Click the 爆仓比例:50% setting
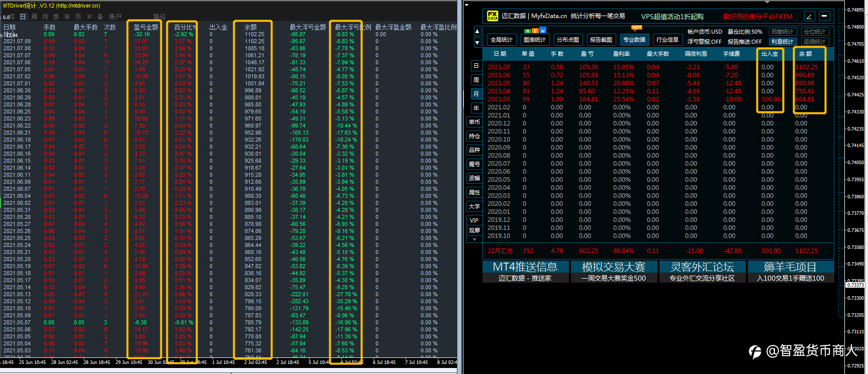 tap(745, 32)
